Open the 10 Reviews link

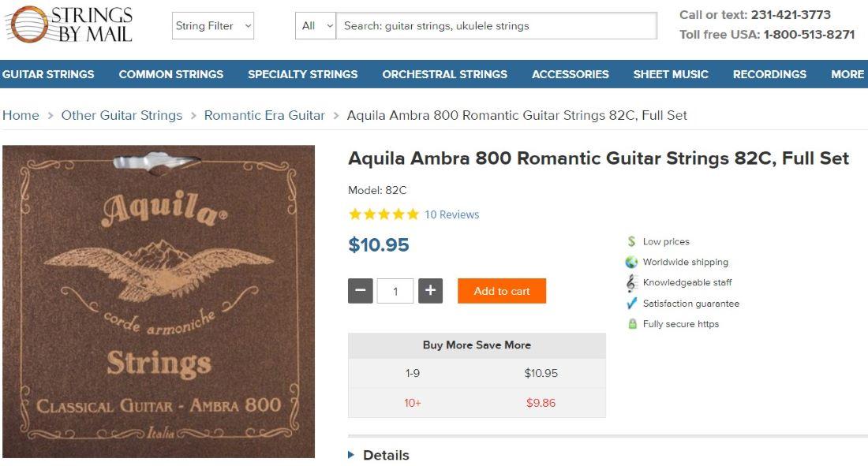tap(451, 214)
